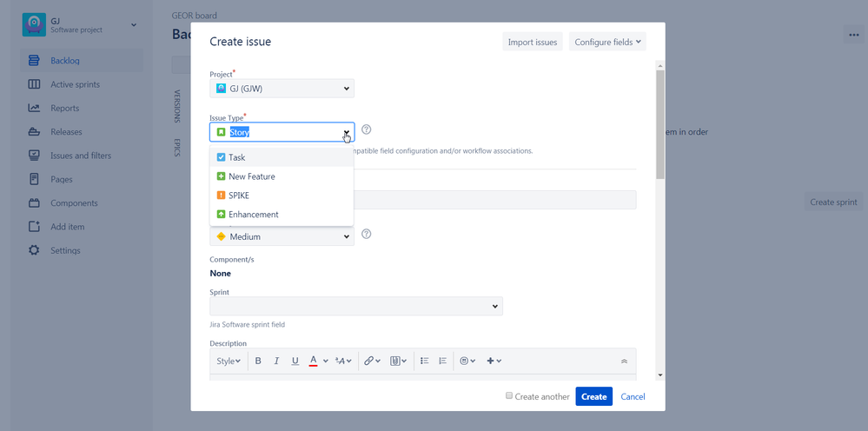Click the Create sprint button
Image resolution: width=868 pixels, height=431 pixels.
pos(833,202)
